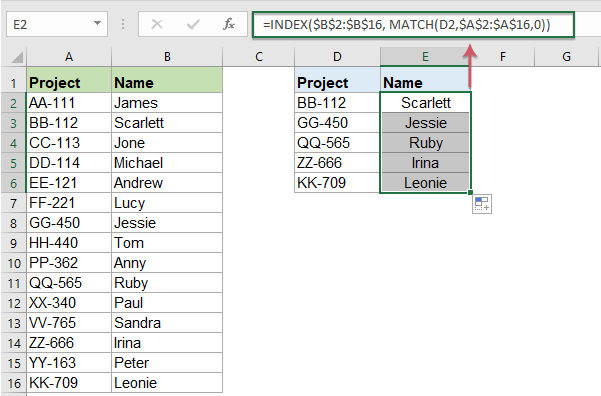Screen dimensions: 601x396
Task: Select the blue Name header cell in E1
Action: coord(425,82)
